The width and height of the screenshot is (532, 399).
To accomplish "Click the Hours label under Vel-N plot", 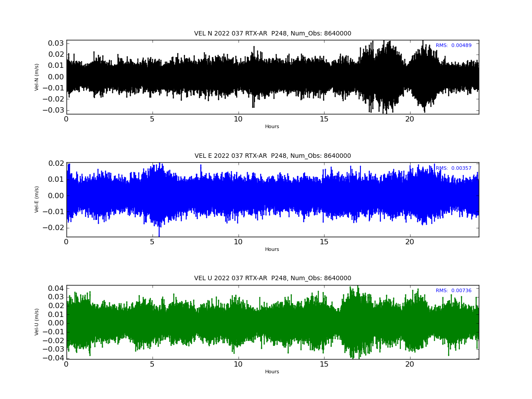I will click(272, 127).
